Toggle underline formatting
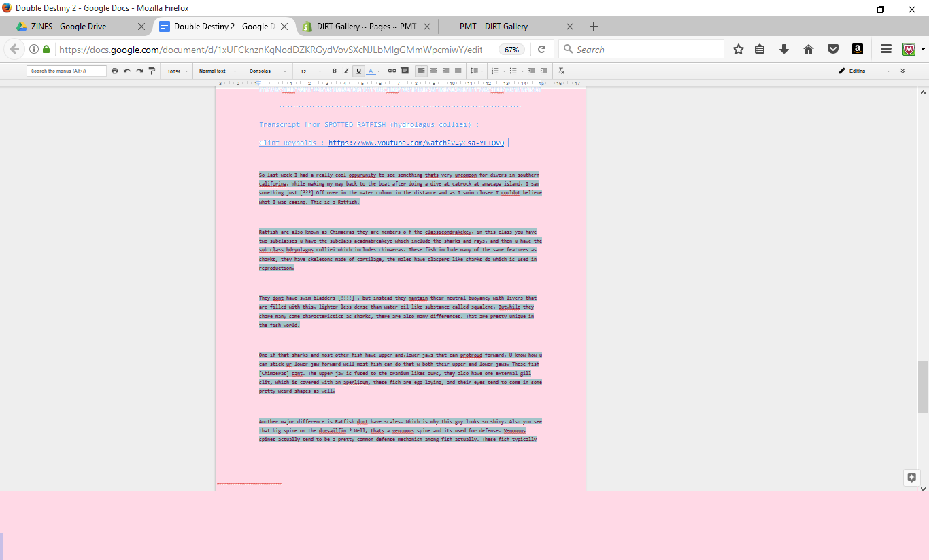 pos(359,71)
